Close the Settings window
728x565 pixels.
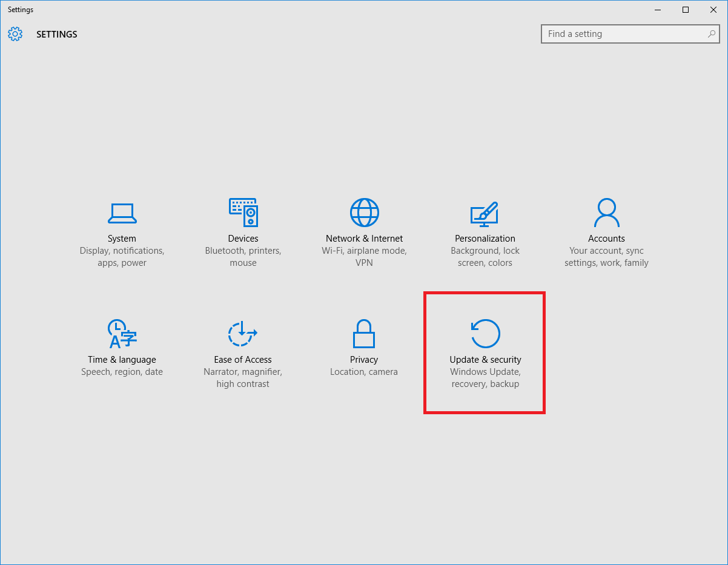pyautogui.click(x=713, y=10)
